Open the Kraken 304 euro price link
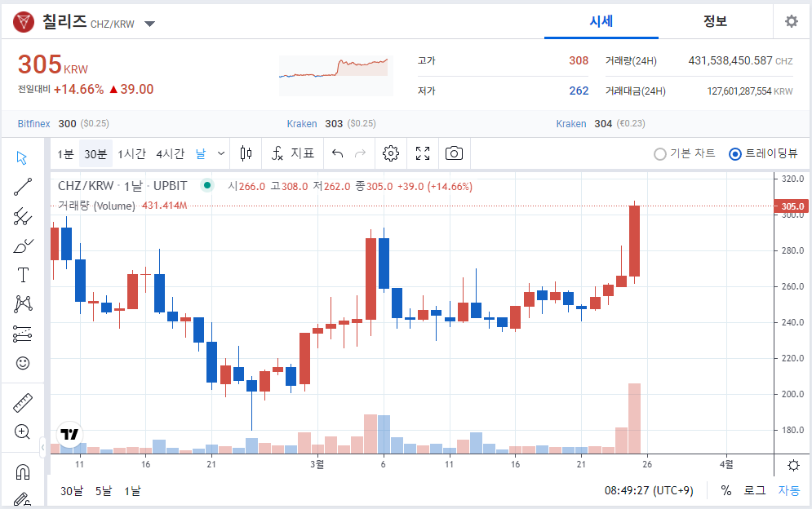 (571, 124)
